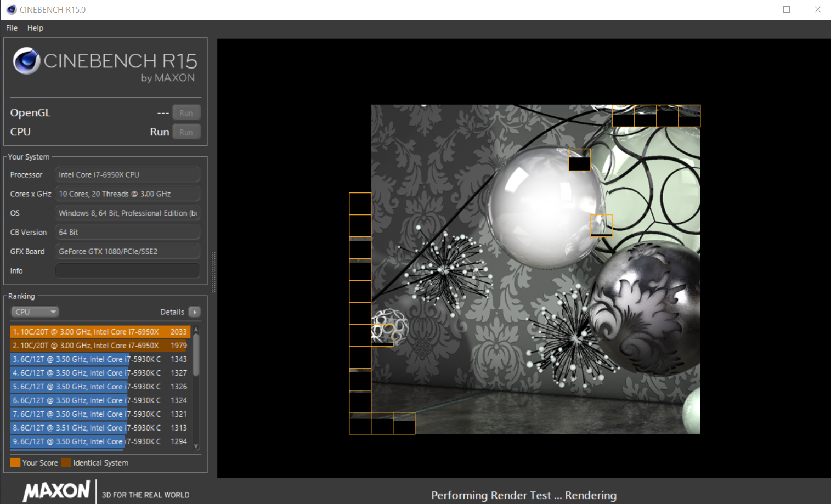Click the empty Info input field
Image resolution: width=831 pixels, height=504 pixels.
tap(127, 271)
